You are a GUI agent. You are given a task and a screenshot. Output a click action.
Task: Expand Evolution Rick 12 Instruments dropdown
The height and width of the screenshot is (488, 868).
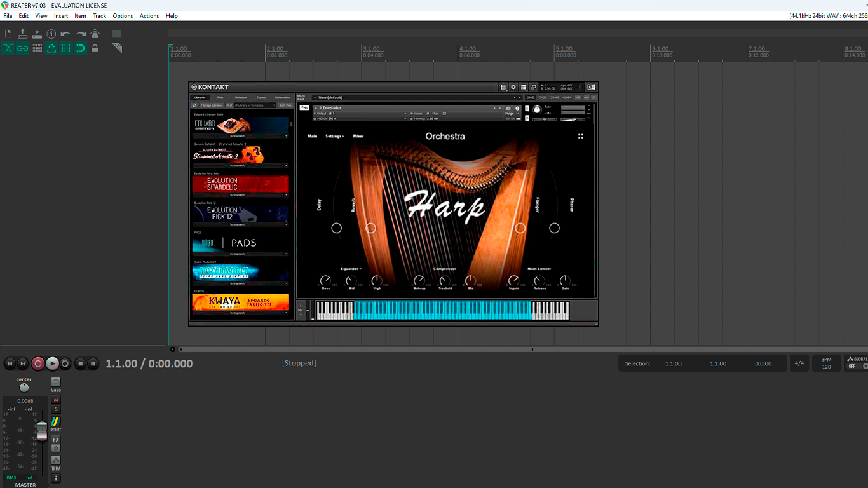[241, 224]
